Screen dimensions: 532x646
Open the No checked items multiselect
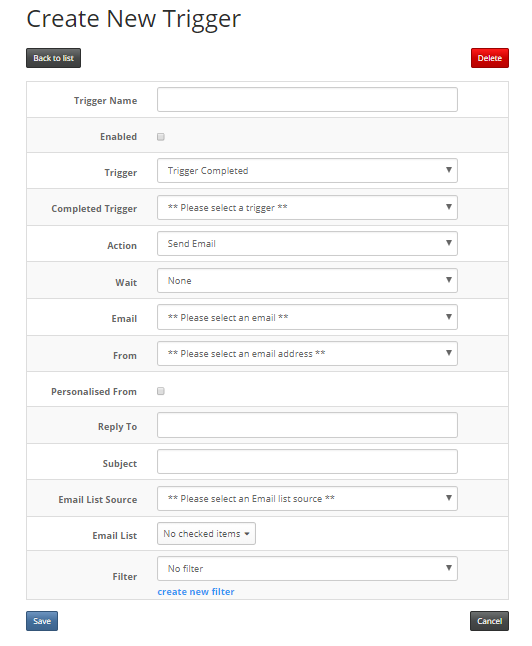point(206,534)
